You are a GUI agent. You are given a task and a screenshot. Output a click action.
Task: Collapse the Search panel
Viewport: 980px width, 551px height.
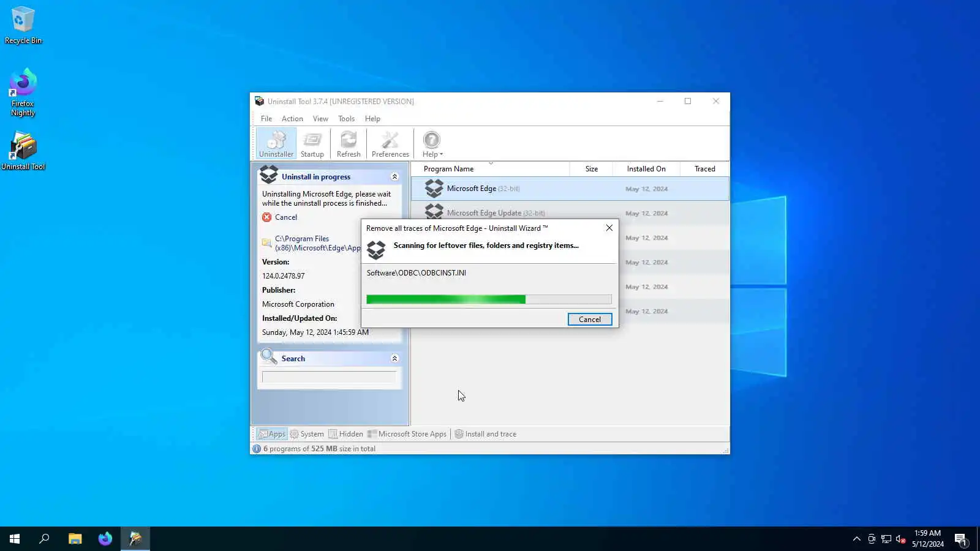tap(394, 359)
